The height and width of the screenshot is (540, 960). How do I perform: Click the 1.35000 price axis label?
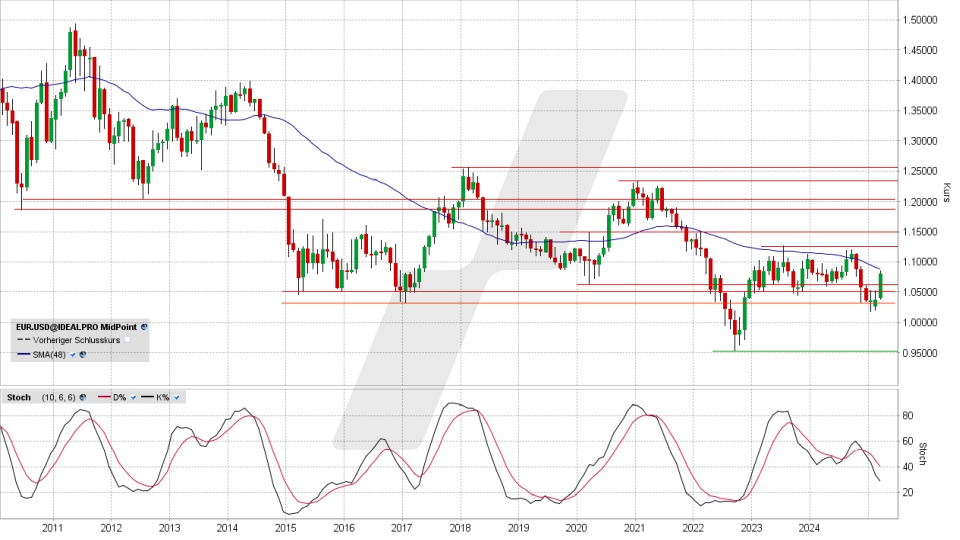click(x=920, y=111)
